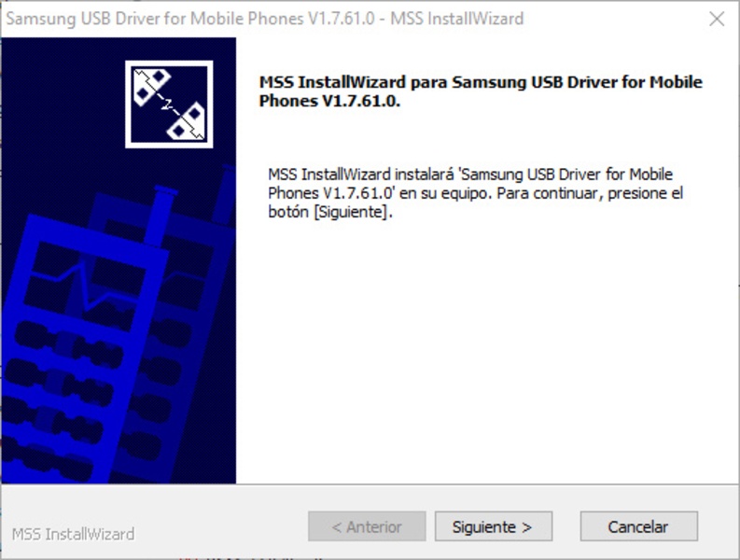The height and width of the screenshot is (560, 740).
Task: Click the Siguiente > button
Action: click(493, 526)
